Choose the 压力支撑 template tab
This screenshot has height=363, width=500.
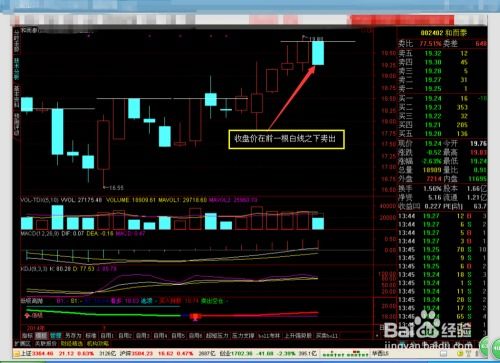coord(243,335)
